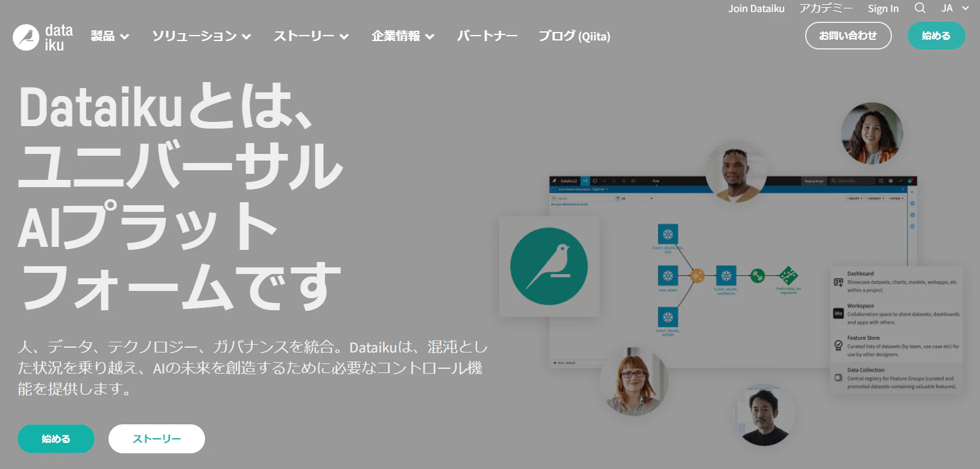Select the FLIGHT_DELAYS_HISTORY dataset node
The width and height of the screenshot is (980, 469).
[x=668, y=317]
